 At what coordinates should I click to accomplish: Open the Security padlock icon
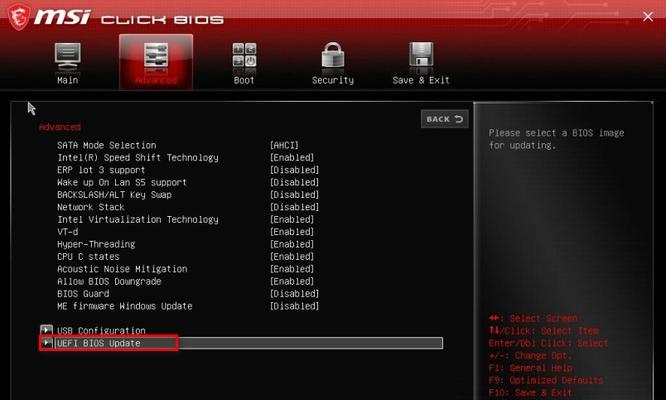(333, 55)
